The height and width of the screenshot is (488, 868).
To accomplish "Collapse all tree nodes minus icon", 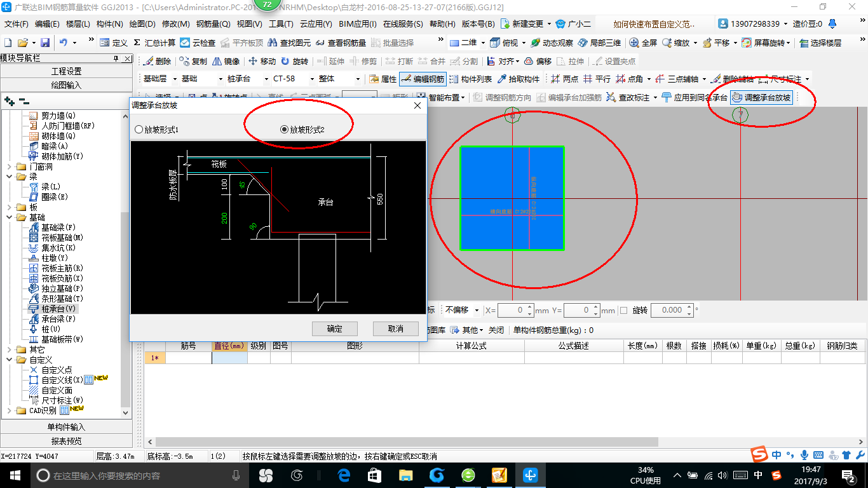I will [24, 101].
